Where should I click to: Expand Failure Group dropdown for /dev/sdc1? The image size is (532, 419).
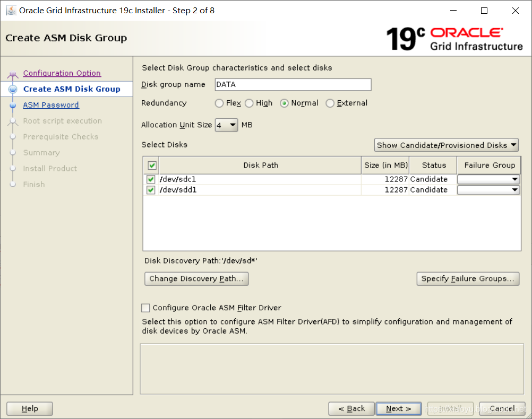[x=488, y=179]
